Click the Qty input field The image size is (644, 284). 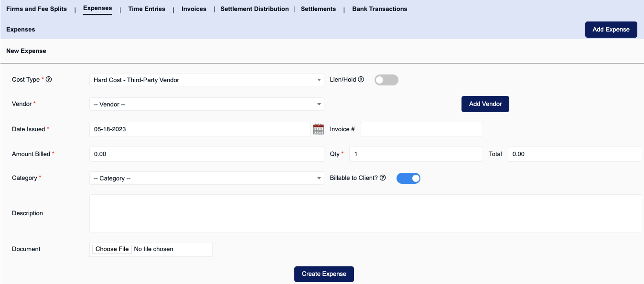(416, 154)
